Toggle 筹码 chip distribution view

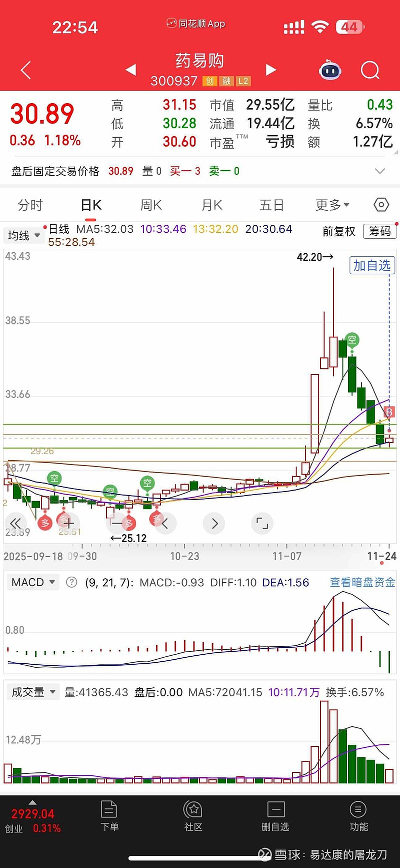[380, 231]
